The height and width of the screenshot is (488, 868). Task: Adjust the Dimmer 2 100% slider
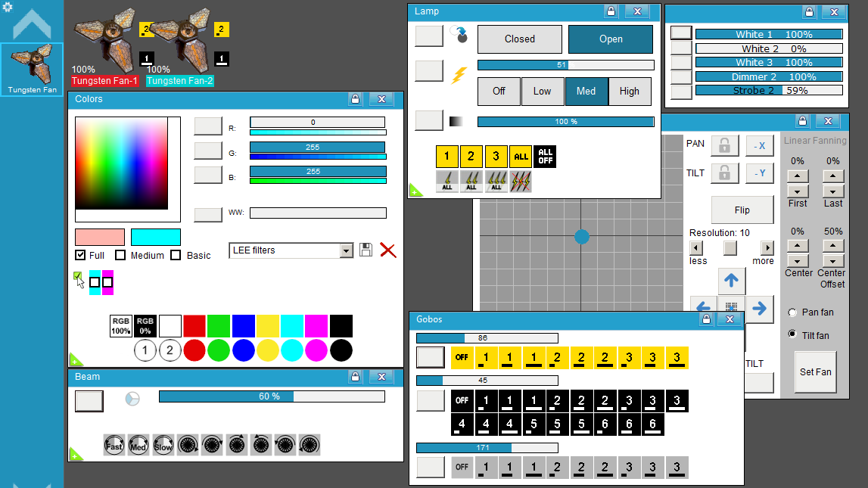click(769, 76)
